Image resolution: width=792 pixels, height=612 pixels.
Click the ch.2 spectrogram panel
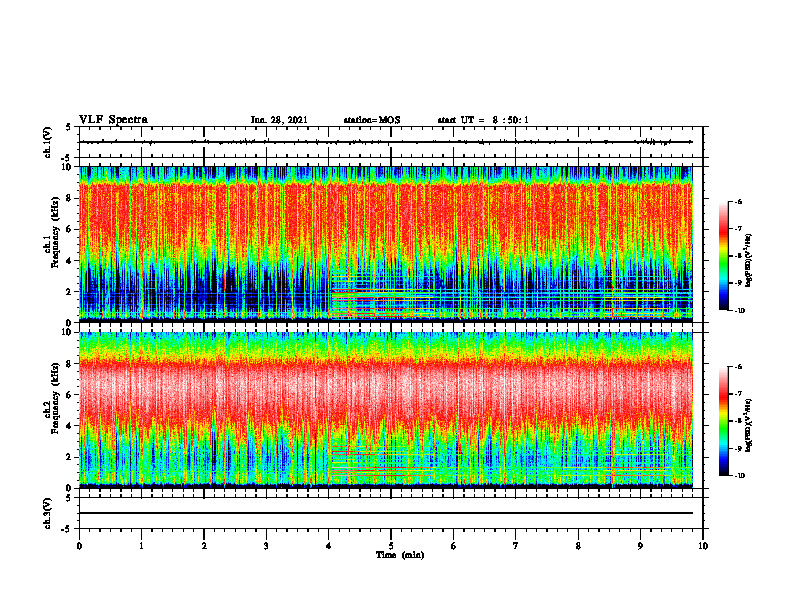pos(386,410)
